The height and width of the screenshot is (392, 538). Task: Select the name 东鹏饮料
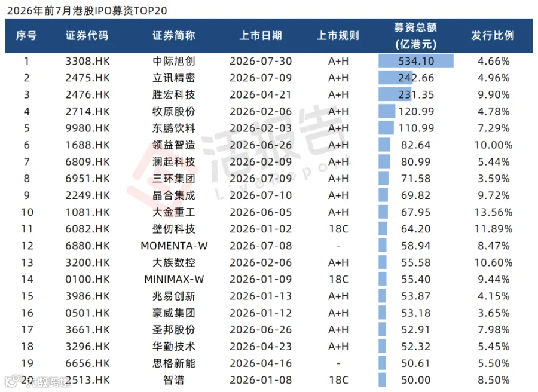click(x=174, y=128)
